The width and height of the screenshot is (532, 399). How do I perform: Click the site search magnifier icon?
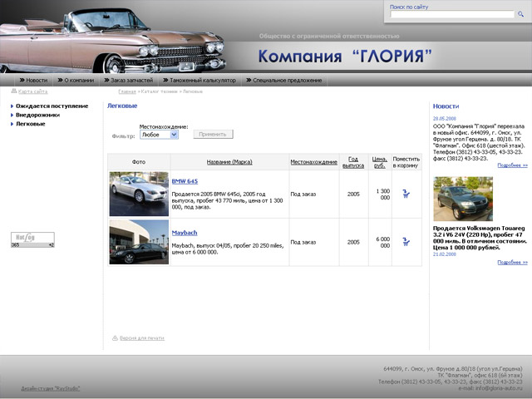click(520, 14)
